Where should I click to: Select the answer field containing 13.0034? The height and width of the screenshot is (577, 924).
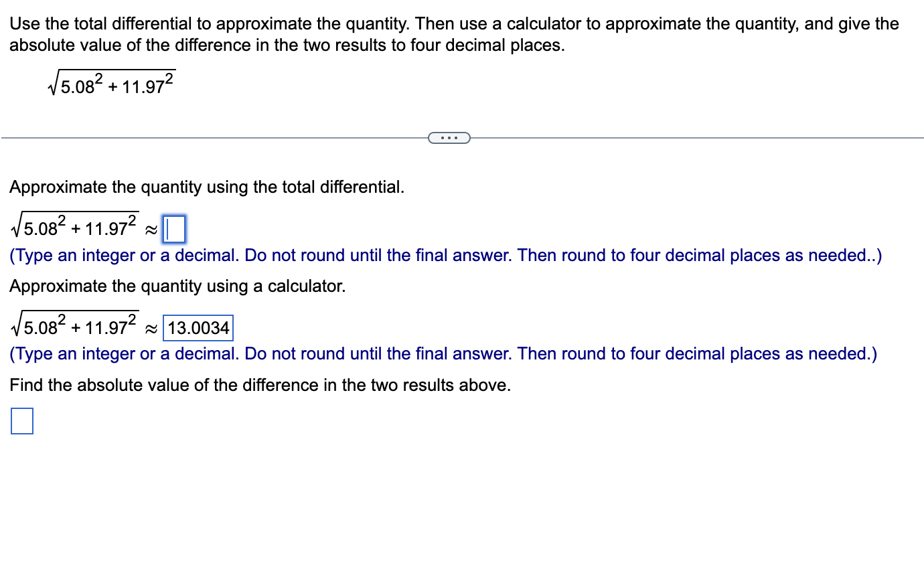[x=198, y=328]
